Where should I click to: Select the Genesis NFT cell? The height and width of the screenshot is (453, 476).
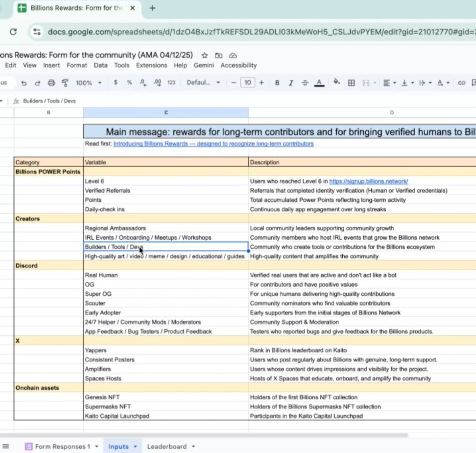click(166, 397)
